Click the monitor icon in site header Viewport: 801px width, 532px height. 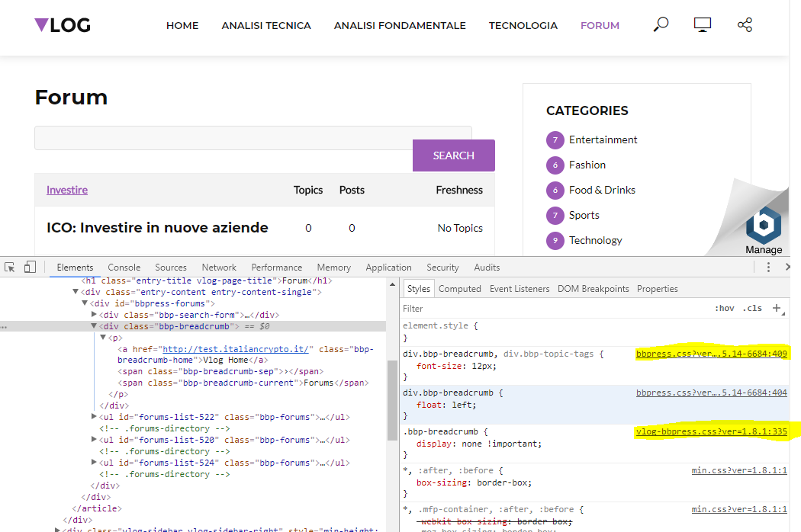pos(703,24)
